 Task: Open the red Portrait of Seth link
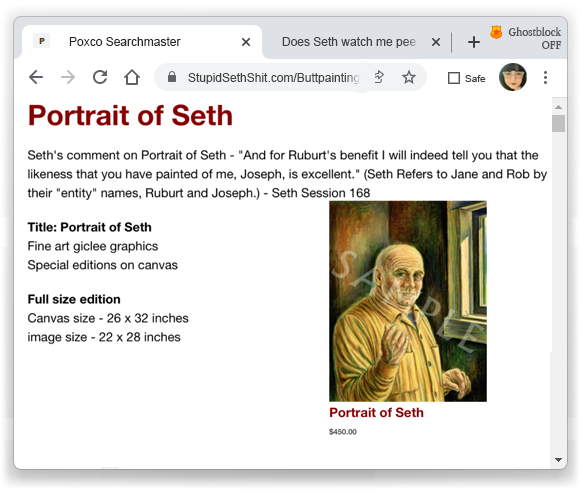[376, 412]
